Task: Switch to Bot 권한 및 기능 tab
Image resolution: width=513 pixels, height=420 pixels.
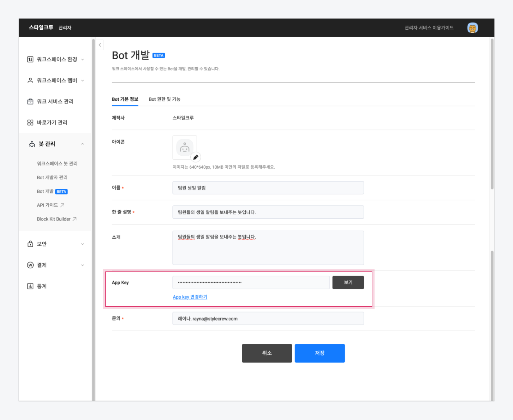Action: click(164, 99)
